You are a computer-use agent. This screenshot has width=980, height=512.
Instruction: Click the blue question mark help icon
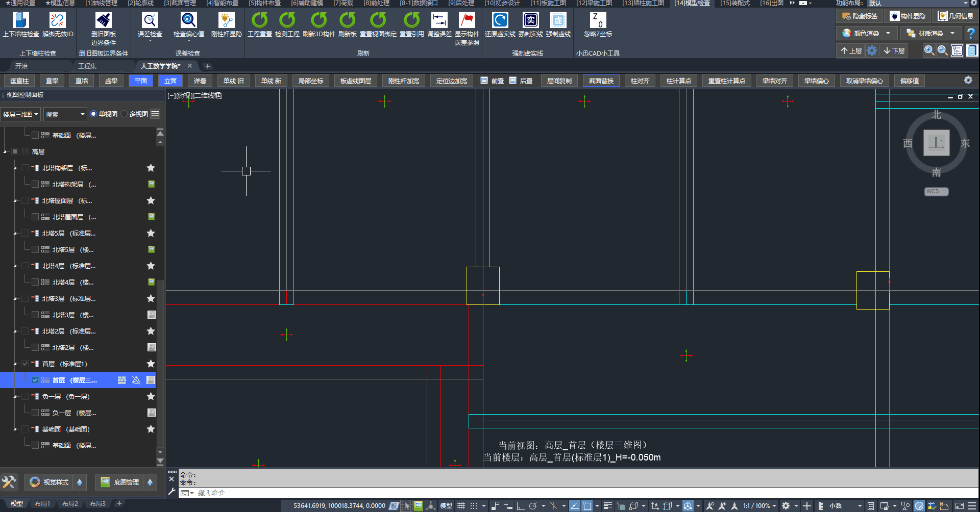[971, 34]
